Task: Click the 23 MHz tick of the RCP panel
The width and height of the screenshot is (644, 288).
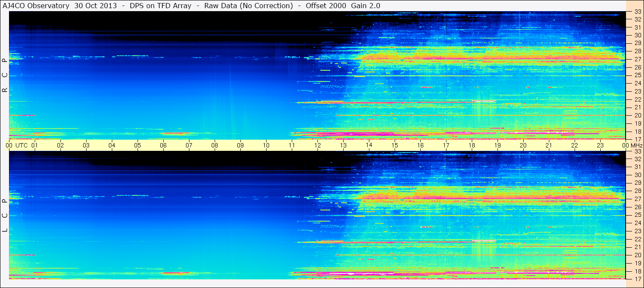Action: click(637, 91)
